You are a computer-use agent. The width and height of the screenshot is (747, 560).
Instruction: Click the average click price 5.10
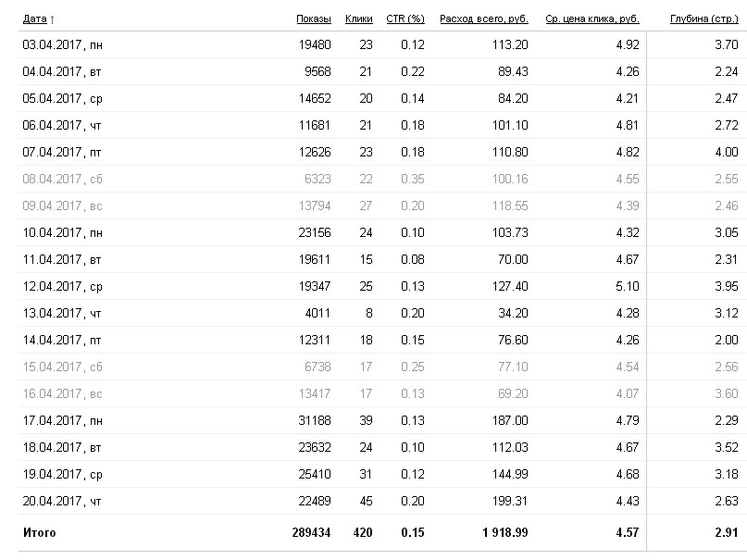627,286
